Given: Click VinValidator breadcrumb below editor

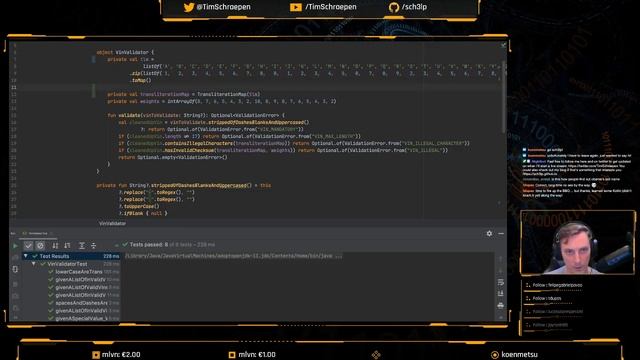Looking at the screenshot, I should click(x=112, y=224).
